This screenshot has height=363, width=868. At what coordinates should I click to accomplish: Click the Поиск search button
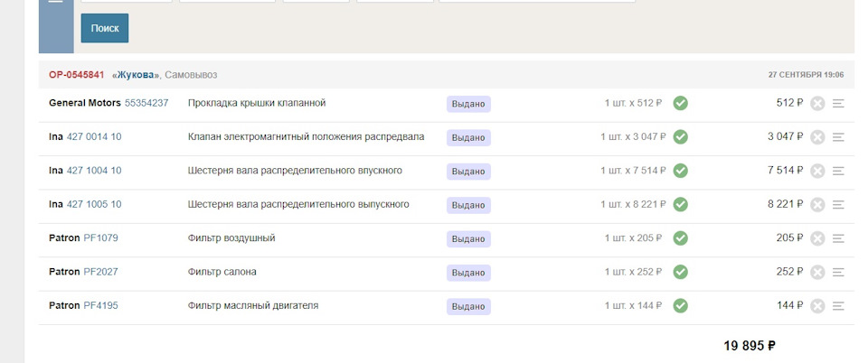105,28
